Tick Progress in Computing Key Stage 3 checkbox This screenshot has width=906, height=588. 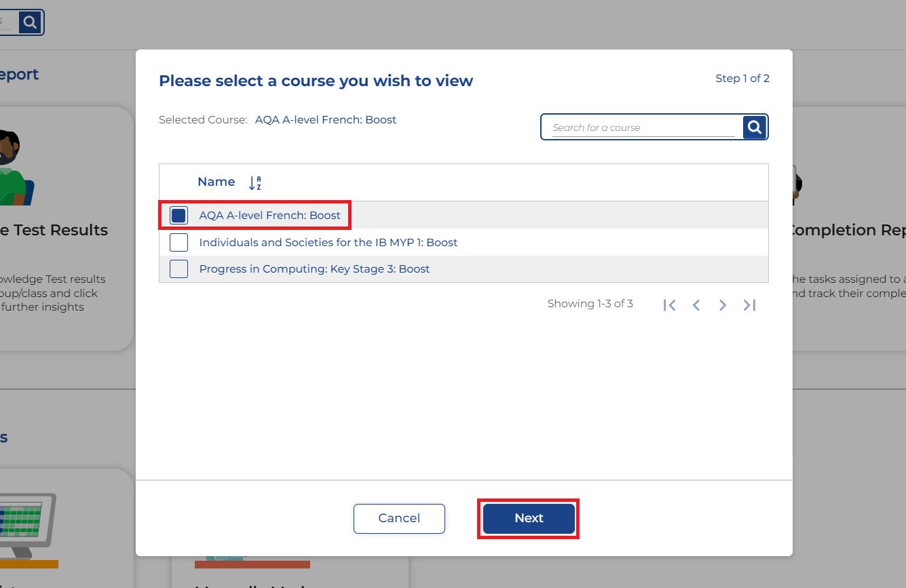[178, 269]
